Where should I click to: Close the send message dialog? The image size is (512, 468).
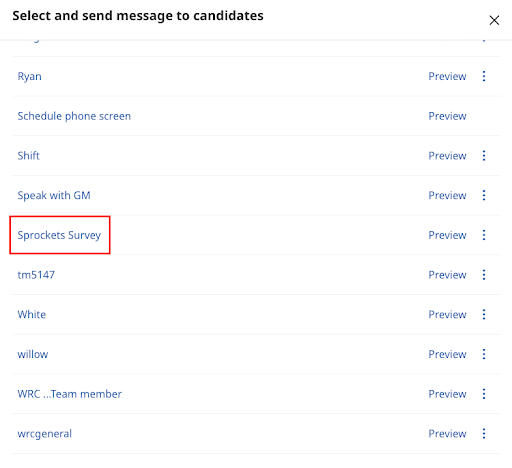494,20
